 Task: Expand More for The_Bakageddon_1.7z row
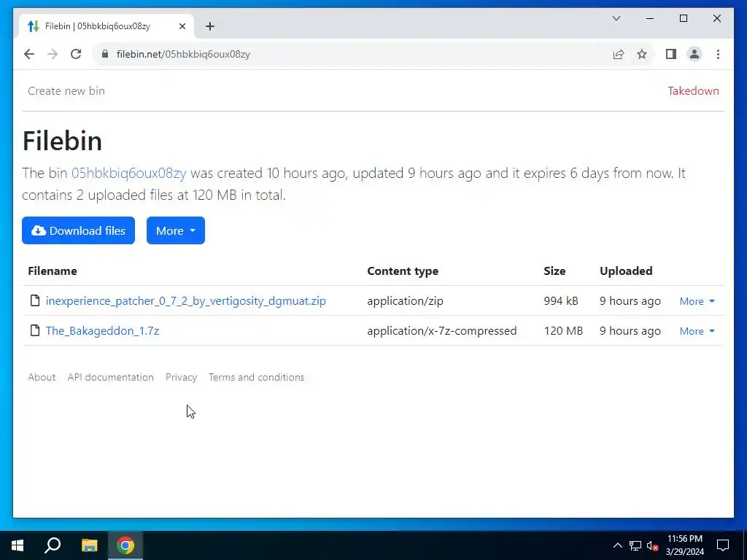click(697, 332)
